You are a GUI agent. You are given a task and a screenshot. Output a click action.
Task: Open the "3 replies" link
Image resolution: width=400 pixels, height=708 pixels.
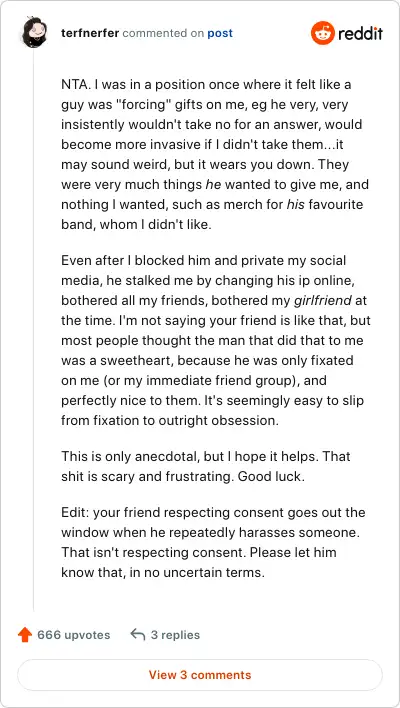pyautogui.click(x=175, y=635)
